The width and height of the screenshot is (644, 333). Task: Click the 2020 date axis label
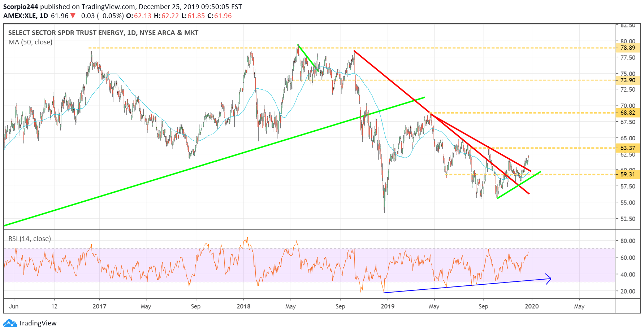tap(532, 306)
